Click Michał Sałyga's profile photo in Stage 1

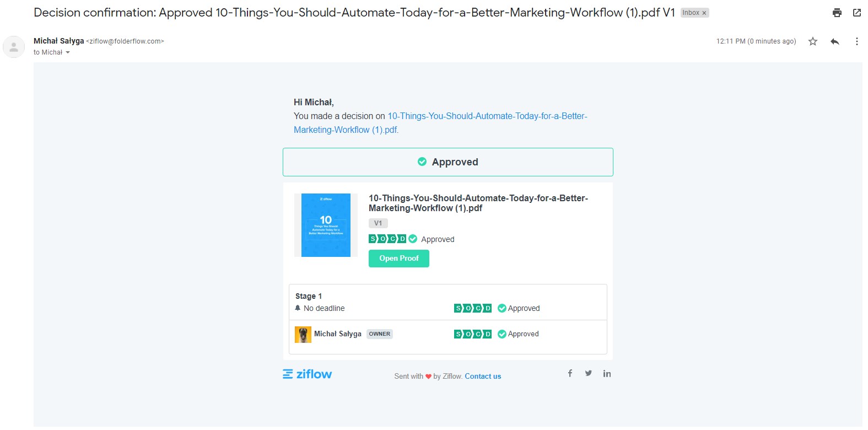(x=303, y=334)
